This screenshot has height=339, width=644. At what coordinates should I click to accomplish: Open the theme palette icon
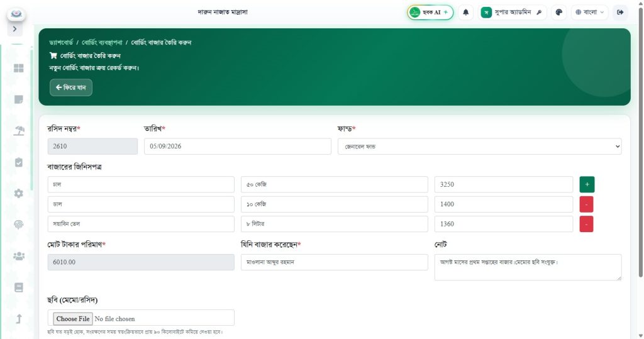coord(559,13)
